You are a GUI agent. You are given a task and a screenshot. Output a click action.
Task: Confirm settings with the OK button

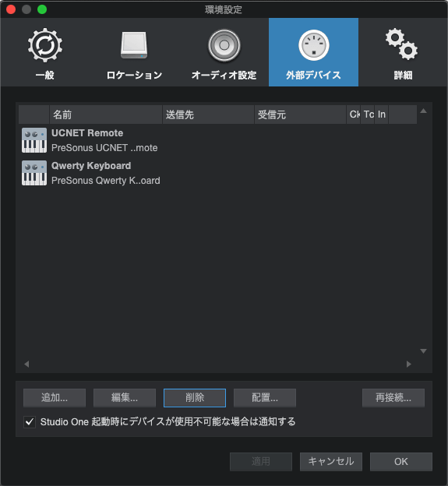tap(401, 462)
